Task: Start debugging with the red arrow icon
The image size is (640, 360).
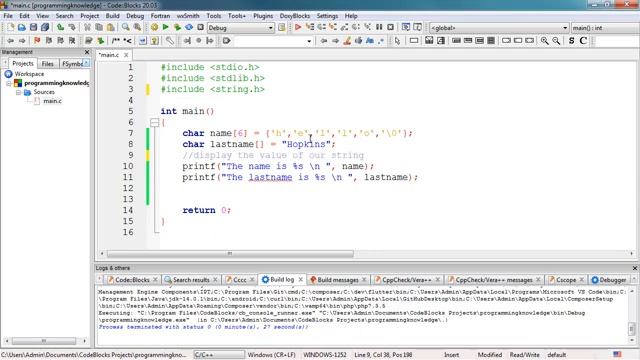Action: (298, 27)
